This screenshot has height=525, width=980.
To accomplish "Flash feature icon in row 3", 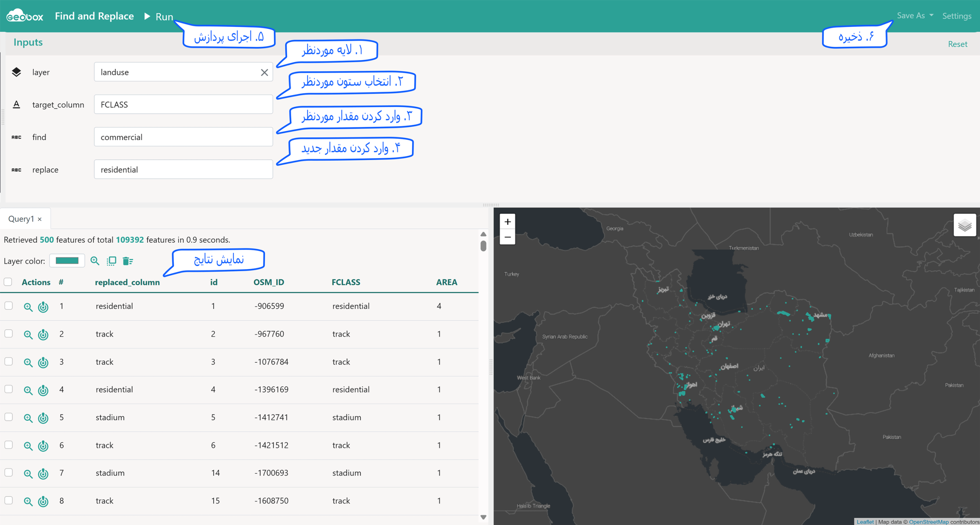I will coord(43,362).
